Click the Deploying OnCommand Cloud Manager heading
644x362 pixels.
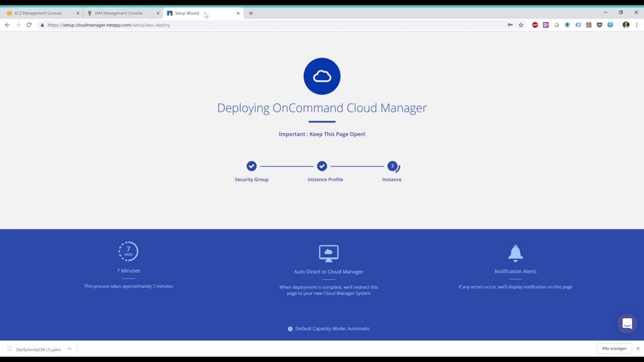tap(322, 108)
